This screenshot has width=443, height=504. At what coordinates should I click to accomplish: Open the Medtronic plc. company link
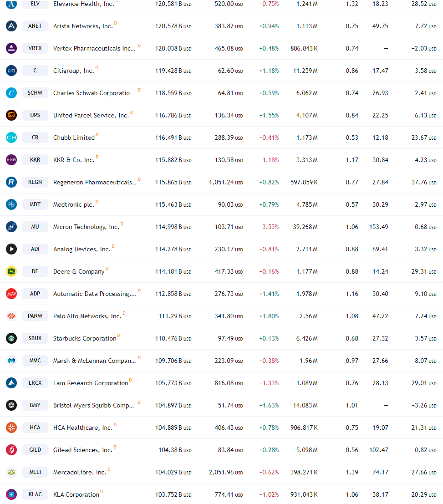[x=74, y=204]
